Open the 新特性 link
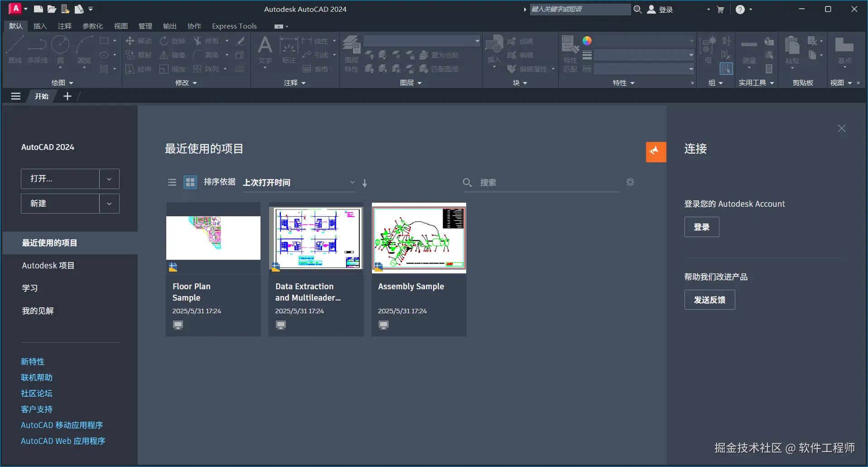The image size is (868, 467). pyautogui.click(x=33, y=362)
